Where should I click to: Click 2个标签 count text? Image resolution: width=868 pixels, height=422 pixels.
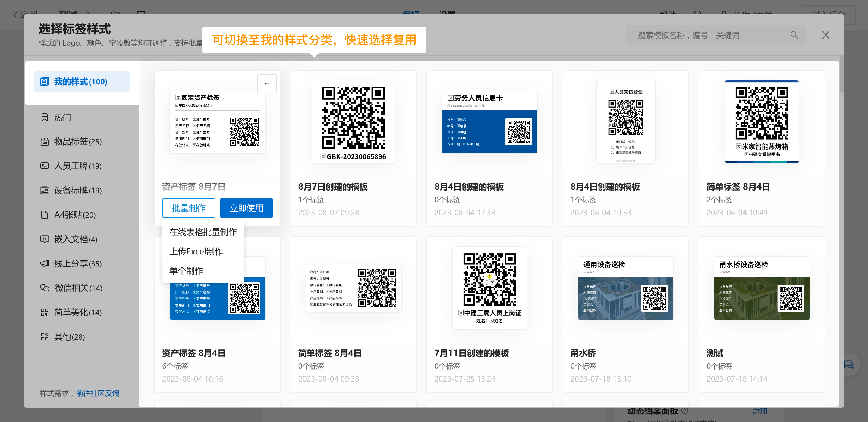(x=719, y=200)
